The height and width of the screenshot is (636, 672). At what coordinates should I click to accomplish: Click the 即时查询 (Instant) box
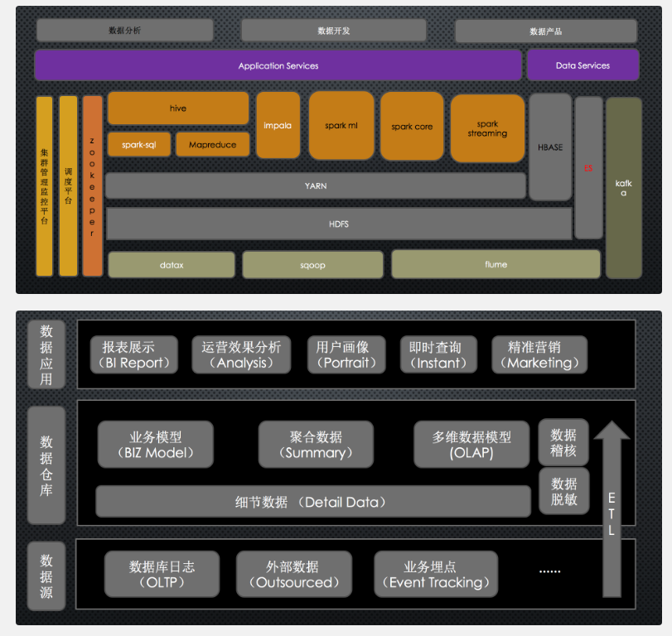(x=438, y=354)
